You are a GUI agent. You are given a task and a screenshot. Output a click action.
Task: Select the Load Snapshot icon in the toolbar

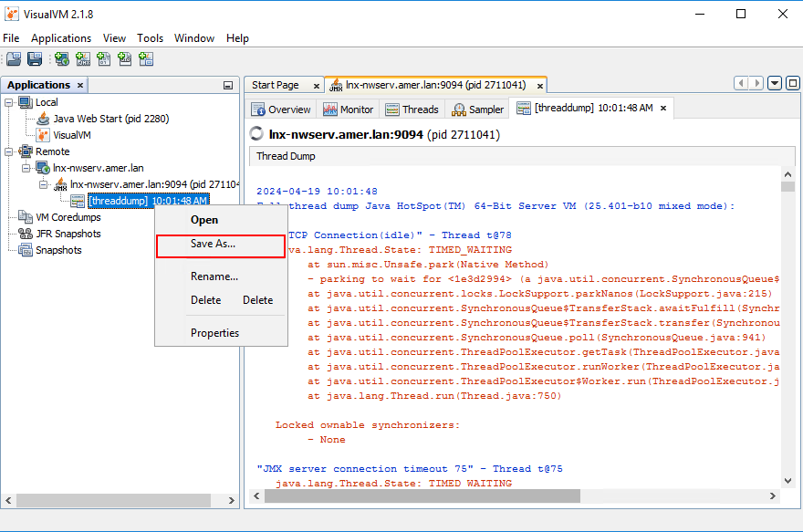click(x=12, y=58)
